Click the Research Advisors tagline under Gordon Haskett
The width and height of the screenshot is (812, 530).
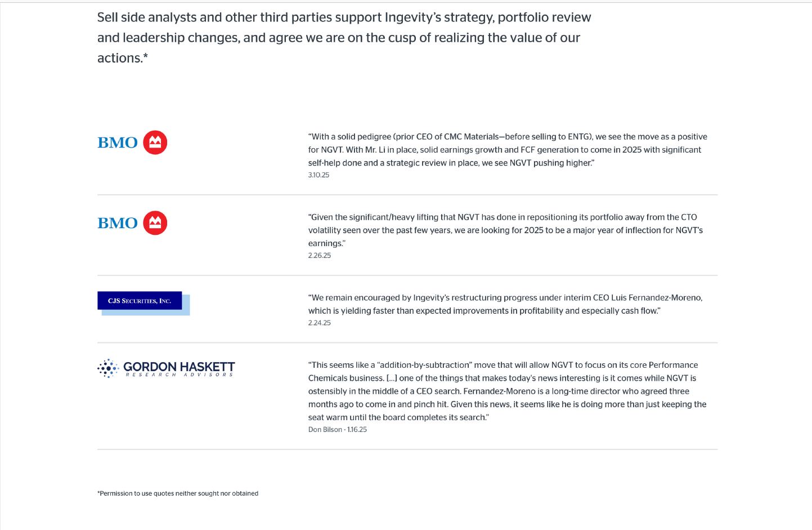pos(179,375)
